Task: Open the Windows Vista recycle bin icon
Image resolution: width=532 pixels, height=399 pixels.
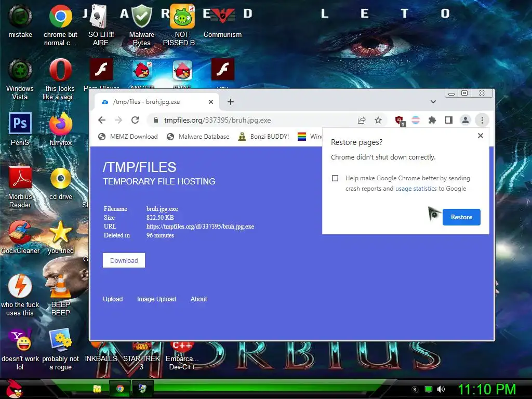Action: click(x=20, y=79)
